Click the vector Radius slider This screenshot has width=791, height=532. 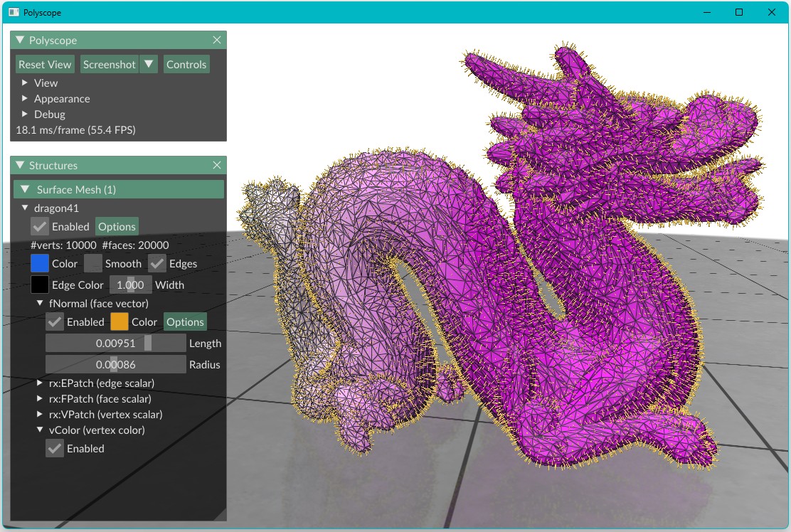pos(115,364)
